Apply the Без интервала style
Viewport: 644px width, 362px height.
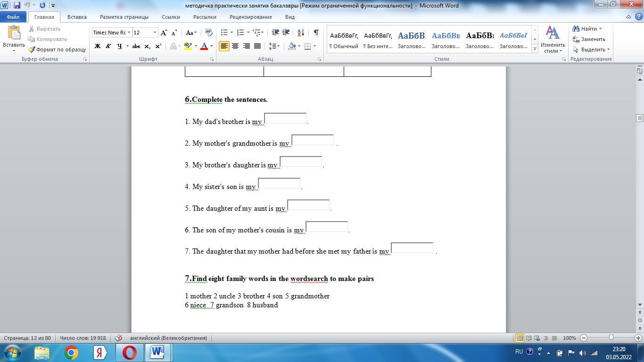[x=378, y=40]
